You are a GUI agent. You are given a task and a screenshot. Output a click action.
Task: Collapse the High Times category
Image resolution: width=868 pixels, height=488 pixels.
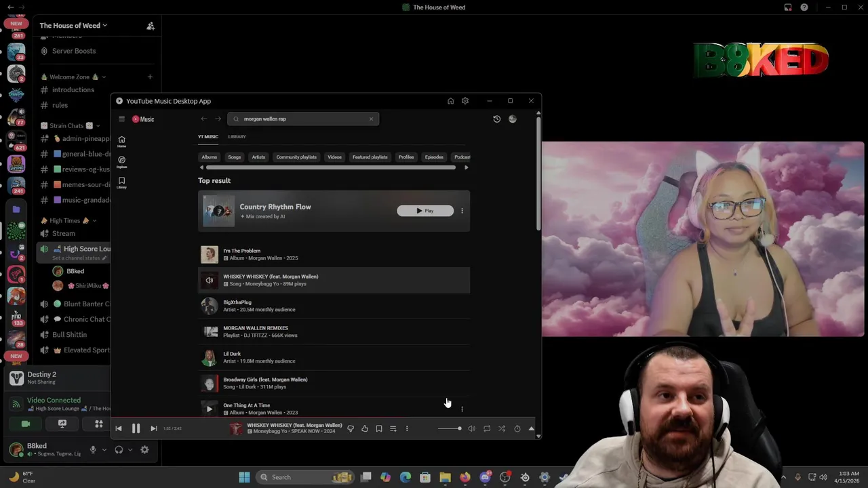[68, 220]
